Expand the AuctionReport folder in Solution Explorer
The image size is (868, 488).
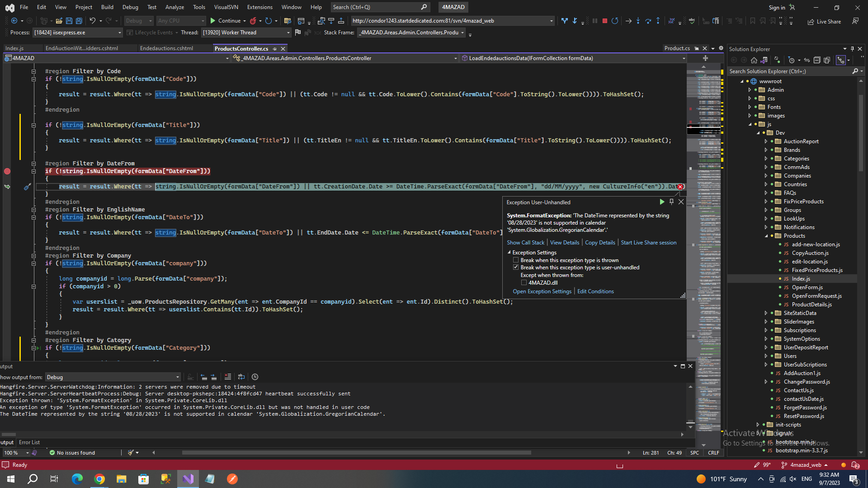coord(766,141)
